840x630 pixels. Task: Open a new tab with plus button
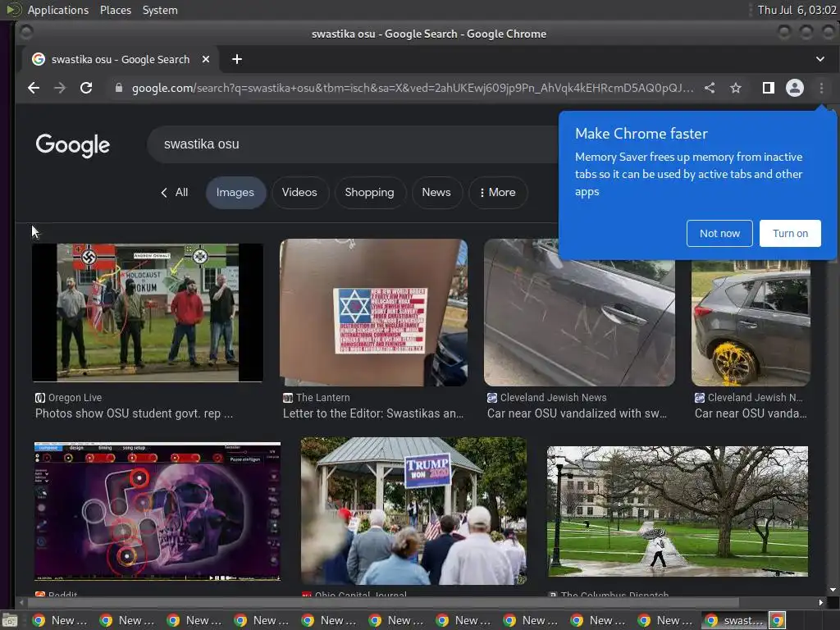[237, 59]
